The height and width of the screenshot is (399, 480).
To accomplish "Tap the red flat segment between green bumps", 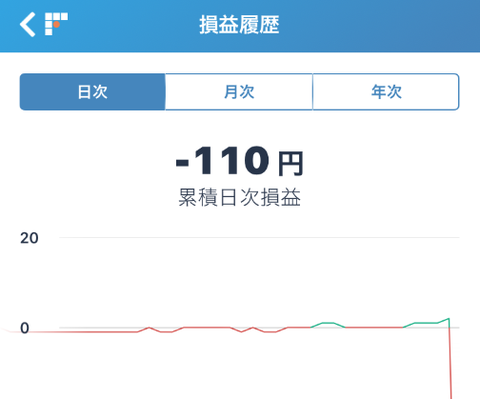I will (x=374, y=328).
